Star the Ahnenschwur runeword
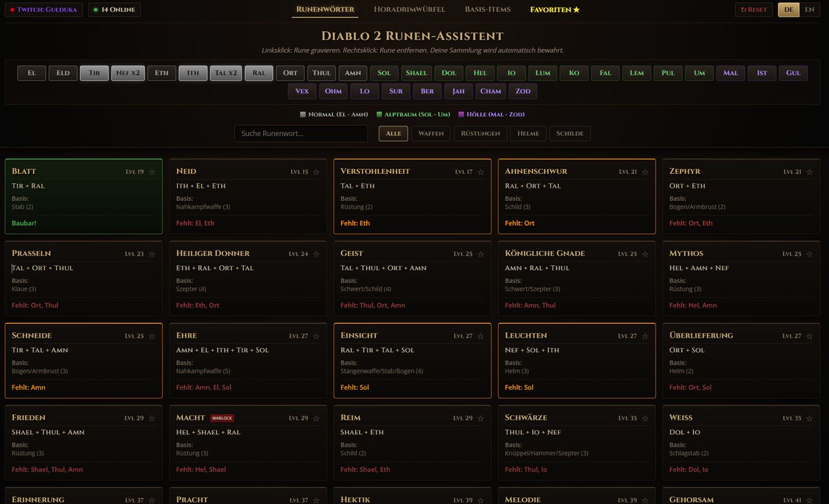Image resolution: width=829 pixels, height=504 pixels. point(645,171)
